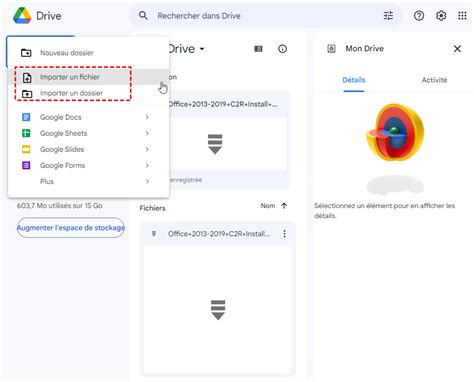Expand Google Sheets submenu arrow
474x382 pixels.
[147, 133]
